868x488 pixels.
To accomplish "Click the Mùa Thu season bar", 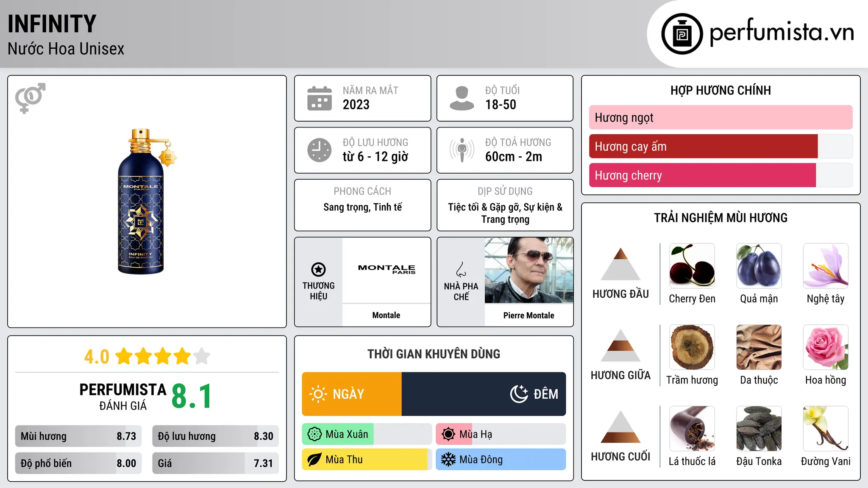I will click(367, 460).
